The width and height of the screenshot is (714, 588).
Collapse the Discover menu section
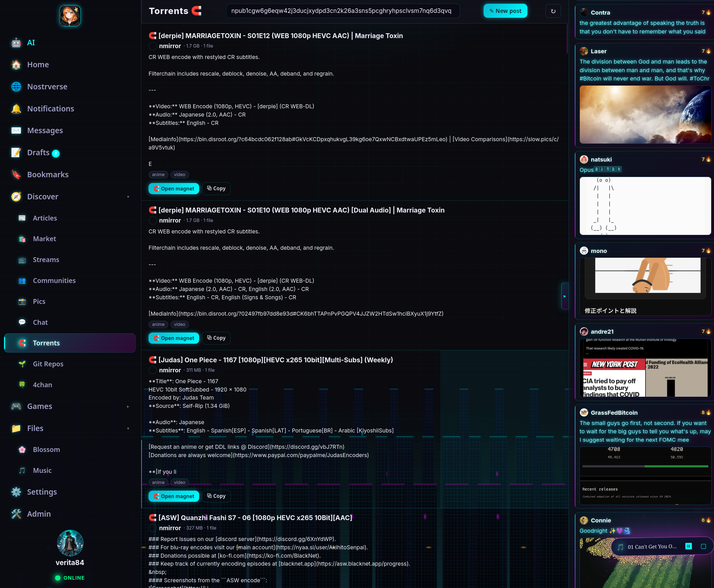[128, 197]
